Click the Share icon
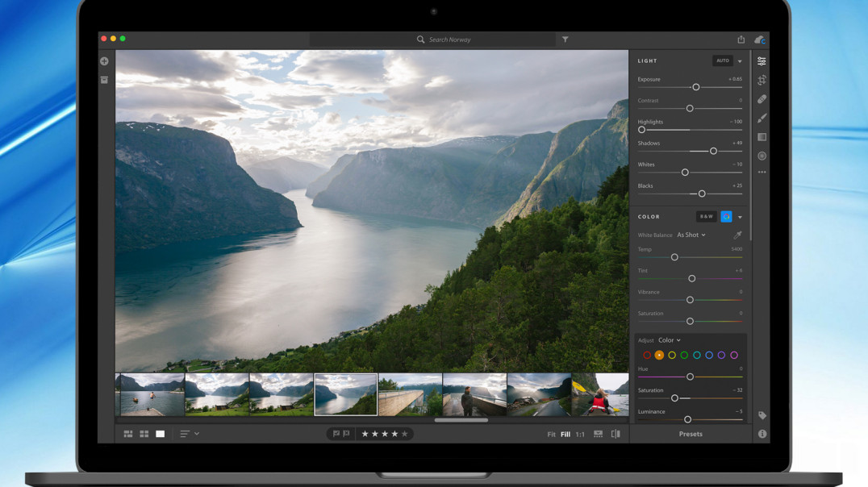Viewport: 868px width, 487px height. point(741,40)
